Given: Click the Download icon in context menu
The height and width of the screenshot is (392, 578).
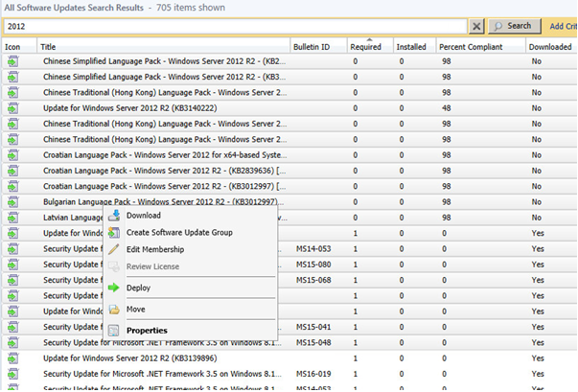Looking at the screenshot, I should tap(114, 215).
